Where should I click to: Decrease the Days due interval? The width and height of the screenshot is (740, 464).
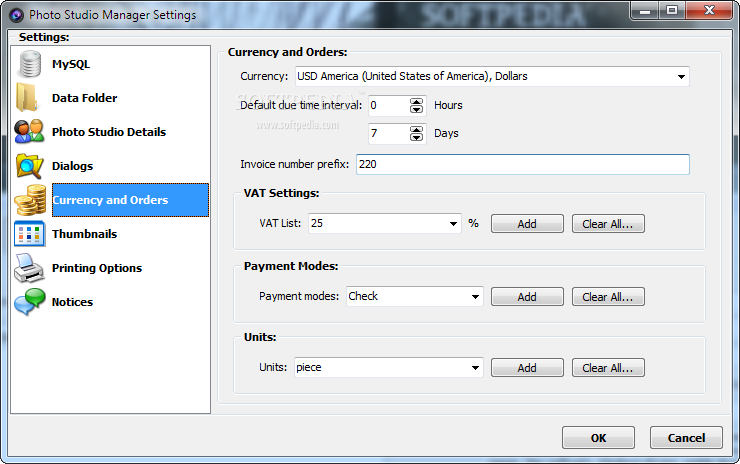[x=416, y=137]
